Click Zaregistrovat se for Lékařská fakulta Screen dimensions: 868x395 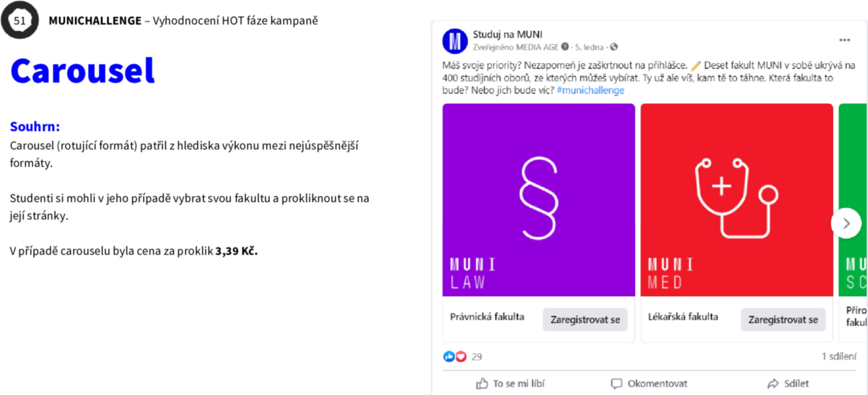pos(783,319)
